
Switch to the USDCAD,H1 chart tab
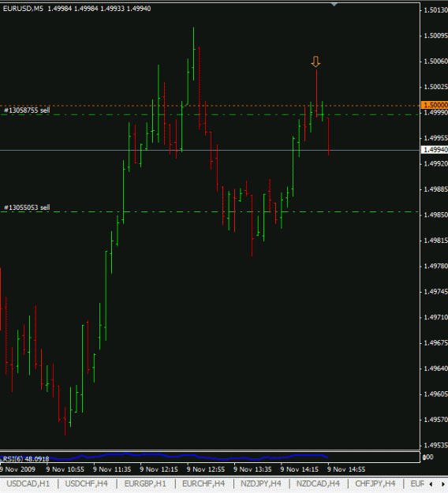28,484
